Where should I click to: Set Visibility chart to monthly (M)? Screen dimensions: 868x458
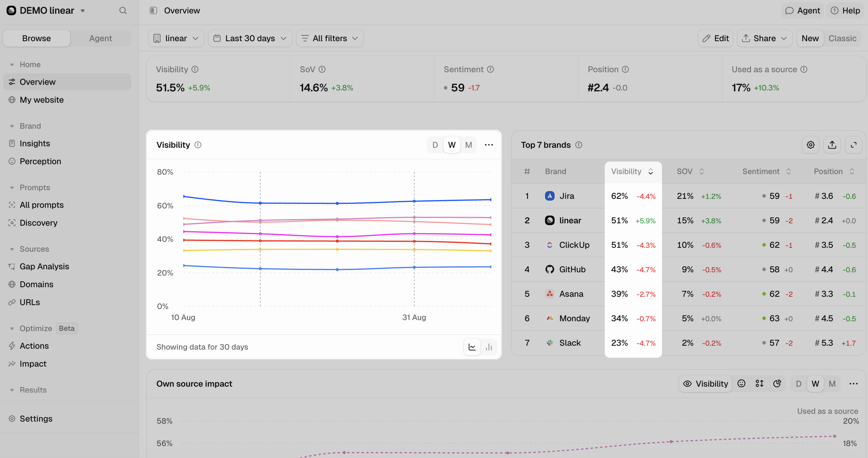(x=468, y=145)
